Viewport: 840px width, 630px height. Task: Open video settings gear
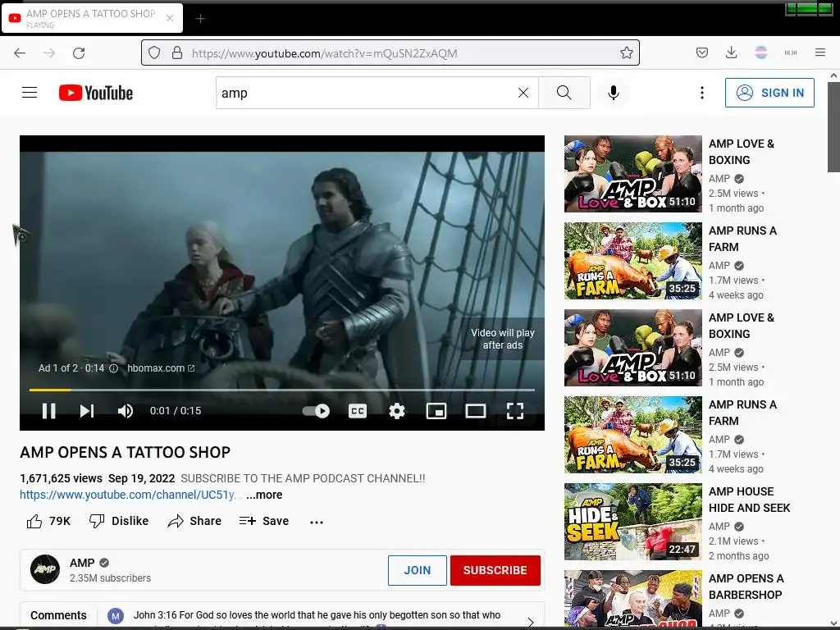[396, 411]
